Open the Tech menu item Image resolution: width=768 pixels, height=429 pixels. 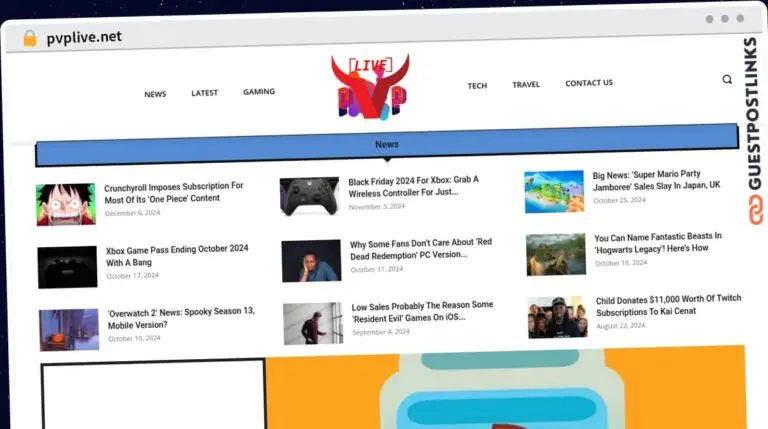point(477,86)
